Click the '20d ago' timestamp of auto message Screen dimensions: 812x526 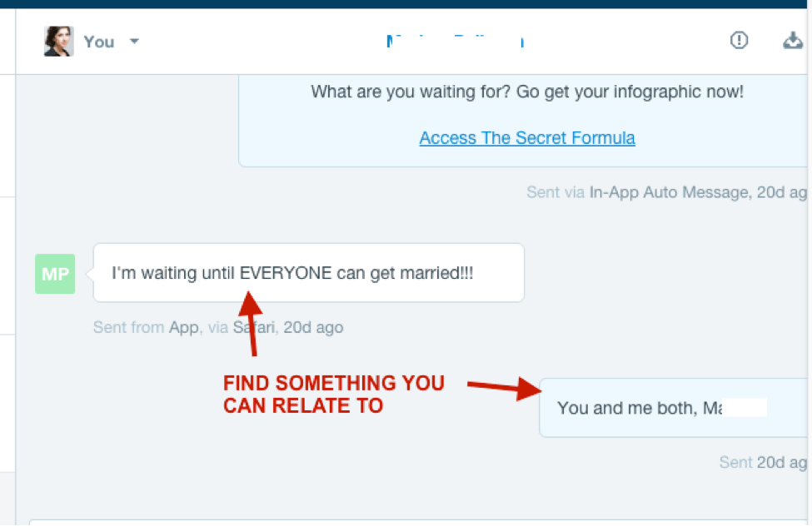[x=781, y=192]
